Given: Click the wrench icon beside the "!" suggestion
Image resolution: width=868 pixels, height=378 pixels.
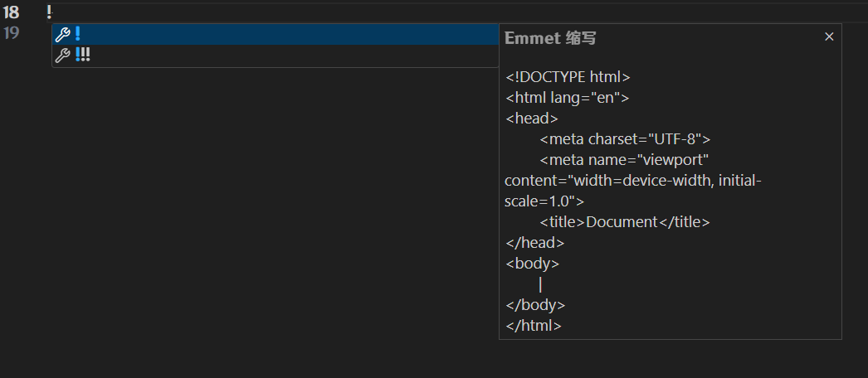Looking at the screenshot, I should pyautogui.click(x=62, y=35).
